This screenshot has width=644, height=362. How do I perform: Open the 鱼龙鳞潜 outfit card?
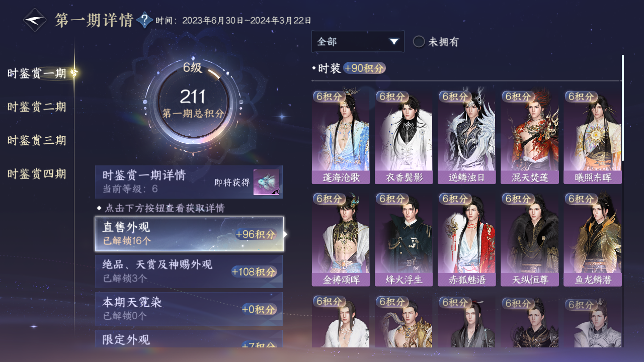pyautogui.click(x=593, y=240)
